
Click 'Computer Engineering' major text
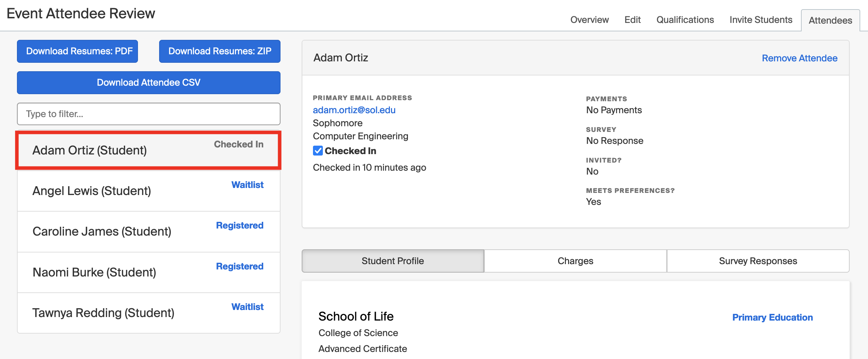click(360, 136)
